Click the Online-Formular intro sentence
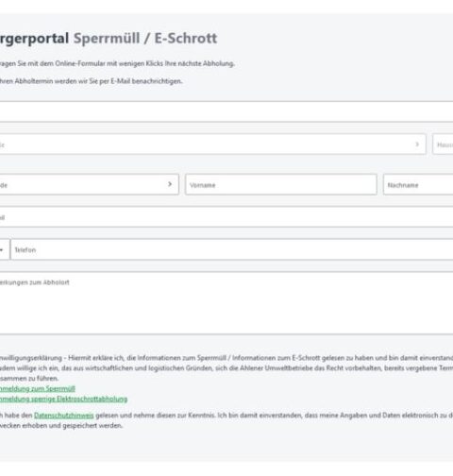The width and height of the screenshot is (453, 476). 117,63
